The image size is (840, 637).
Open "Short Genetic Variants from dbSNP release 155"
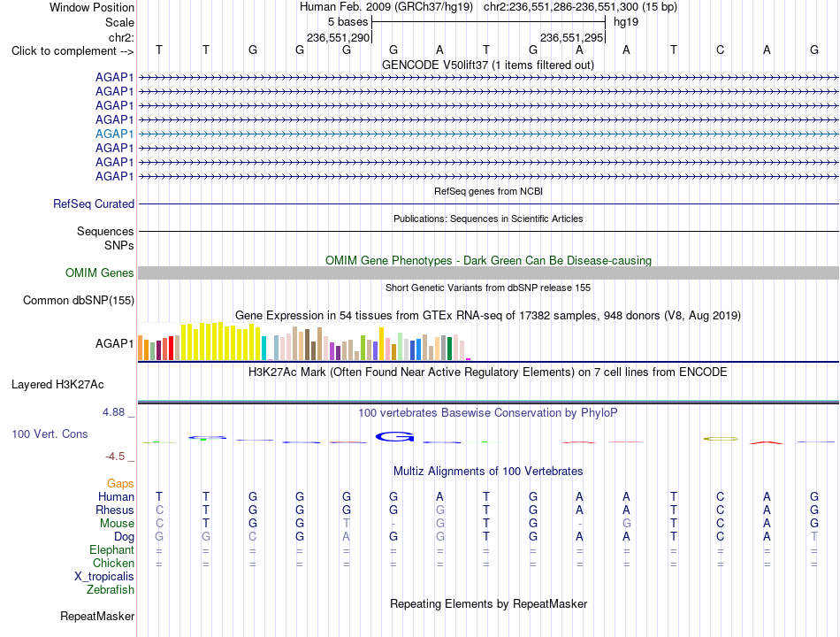(x=488, y=288)
